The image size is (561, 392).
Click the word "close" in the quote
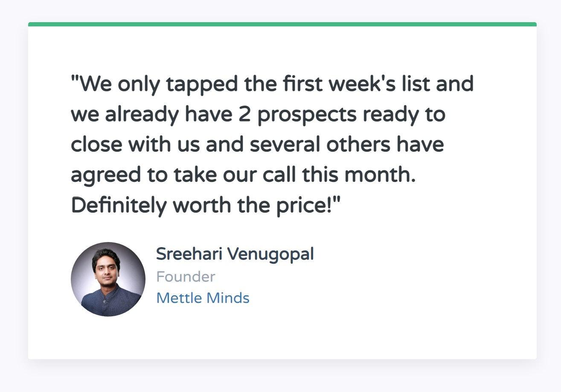[97, 145]
